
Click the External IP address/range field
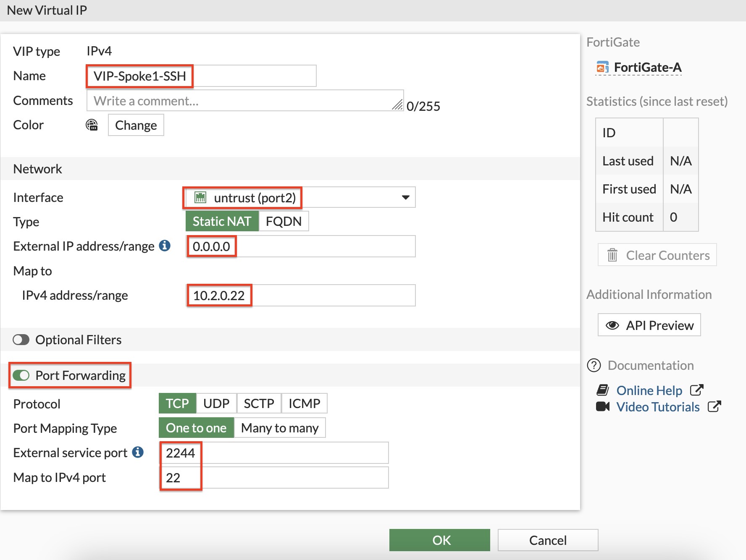pyautogui.click(x=301, y=246)
